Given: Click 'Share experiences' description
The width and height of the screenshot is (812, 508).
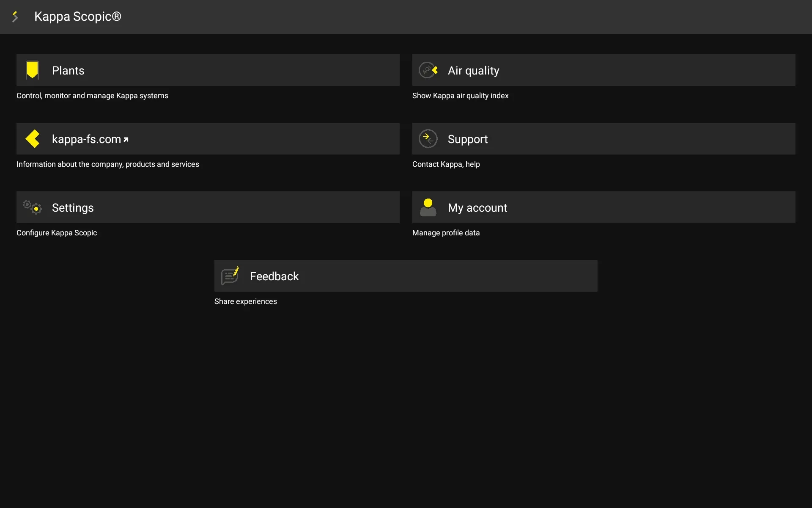Looking at the screenshot, I should click(246, 301).
